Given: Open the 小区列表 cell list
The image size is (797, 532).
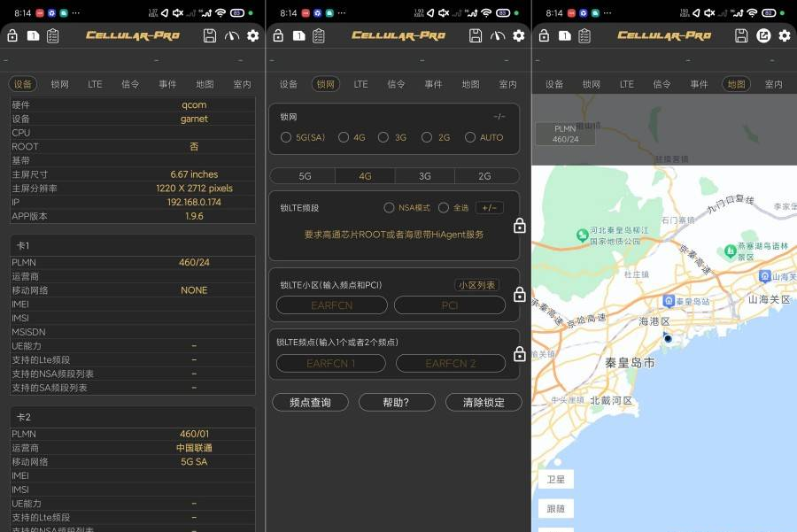Looking at the screenshot, I should (477, 285).
